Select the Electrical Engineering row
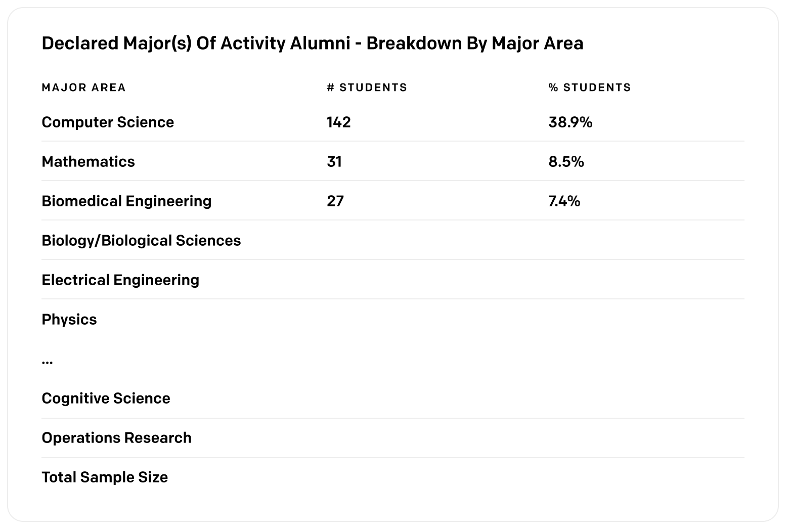The height and width of the screenshot is (532, 789). 393,280
